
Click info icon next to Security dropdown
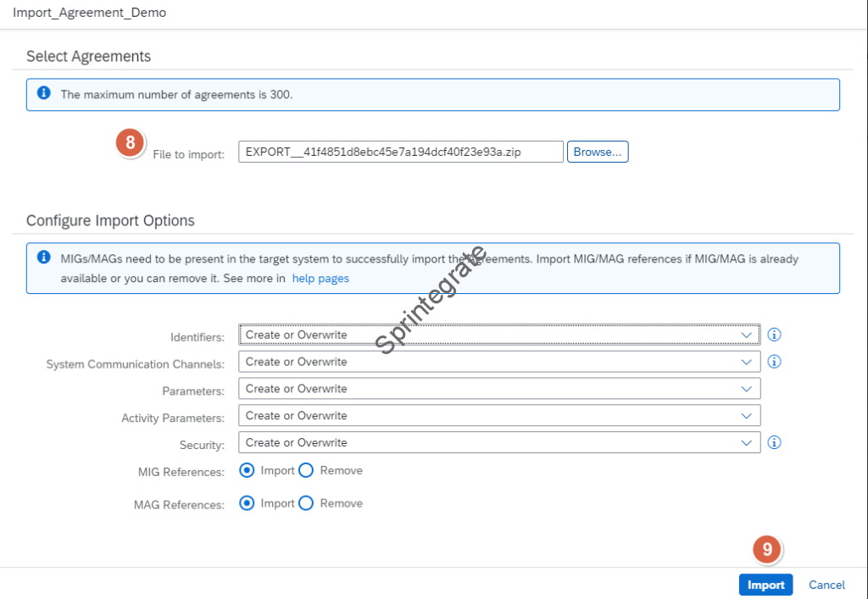[x=774, y=442]
